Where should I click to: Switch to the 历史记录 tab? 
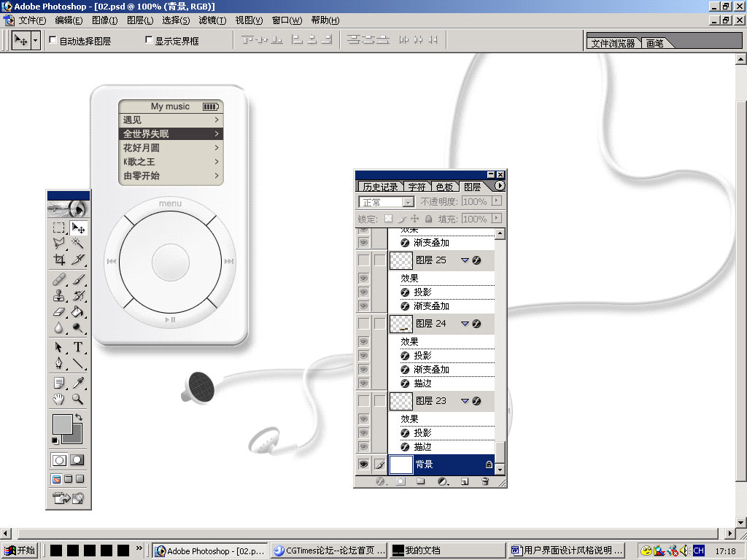(x=380, y=187)
